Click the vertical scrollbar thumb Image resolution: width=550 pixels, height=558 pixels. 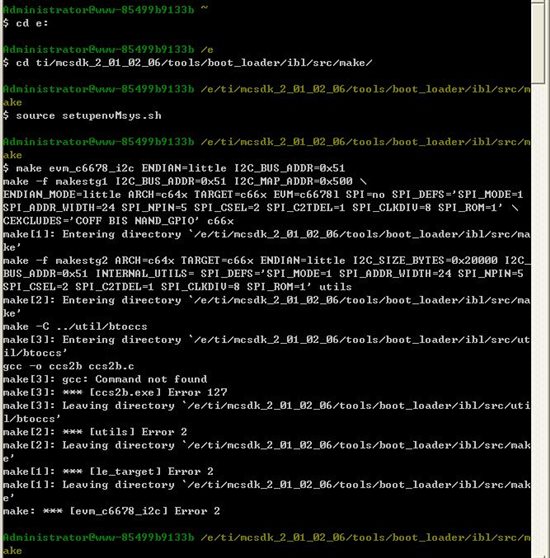[538, 43]
